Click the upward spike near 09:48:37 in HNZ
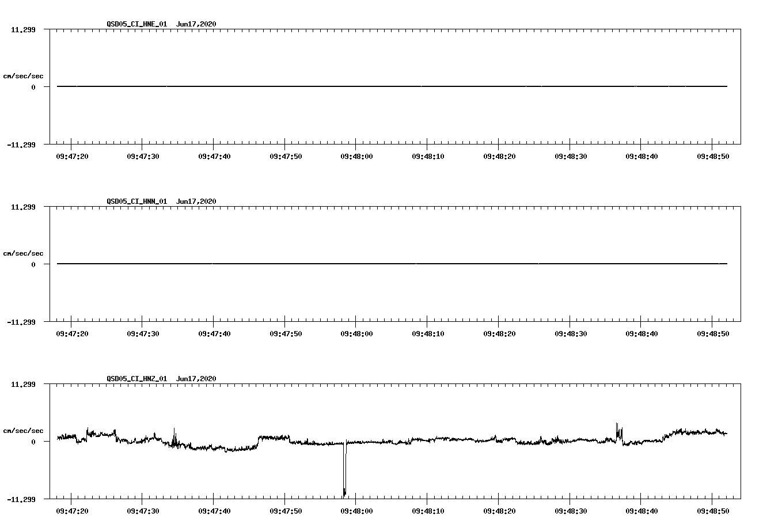Screen dimensions: 782x532 [618, 432]
